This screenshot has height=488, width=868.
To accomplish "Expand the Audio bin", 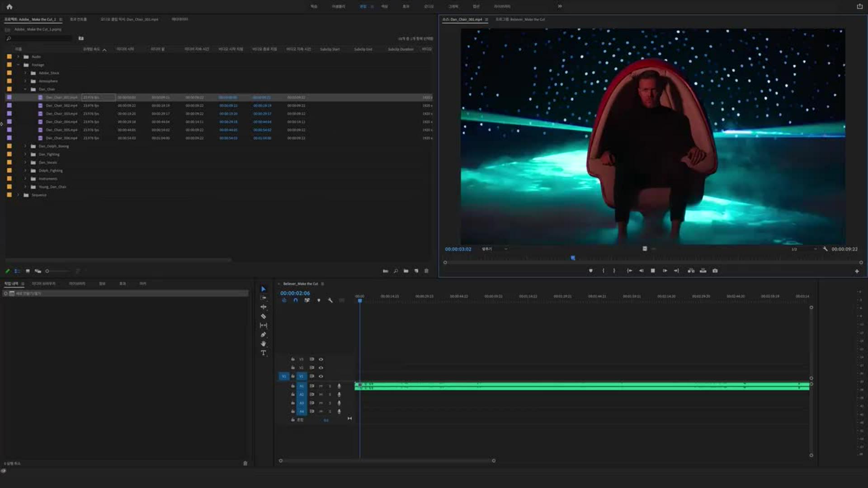I will 18,57.
